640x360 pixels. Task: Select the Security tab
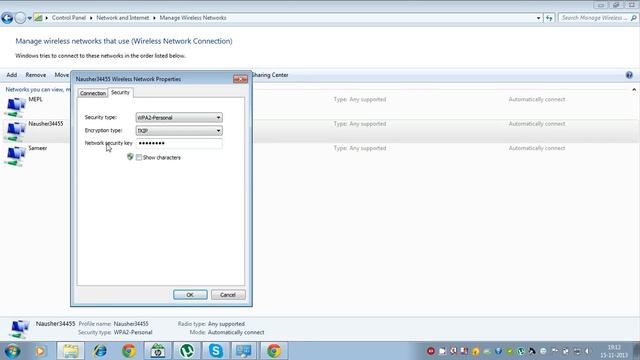coord(120,92)
